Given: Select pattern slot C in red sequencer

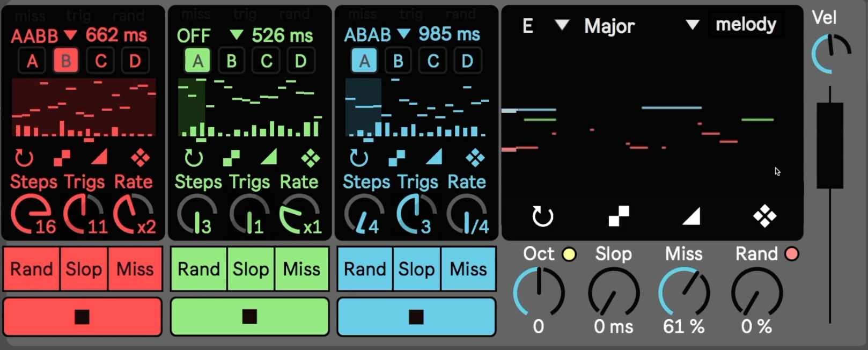Looking at the screenshot, I should click(100, 61).
